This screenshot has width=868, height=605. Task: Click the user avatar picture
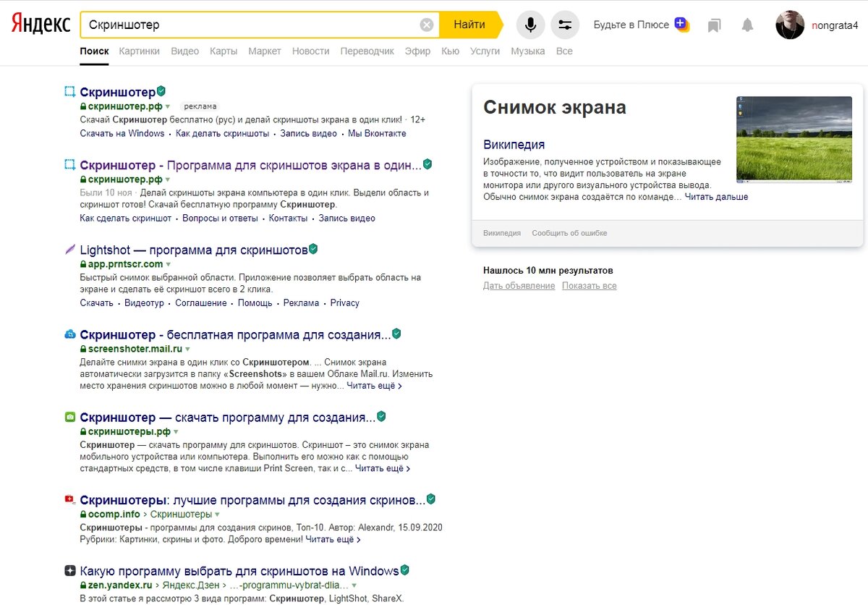tap(790, 25)
